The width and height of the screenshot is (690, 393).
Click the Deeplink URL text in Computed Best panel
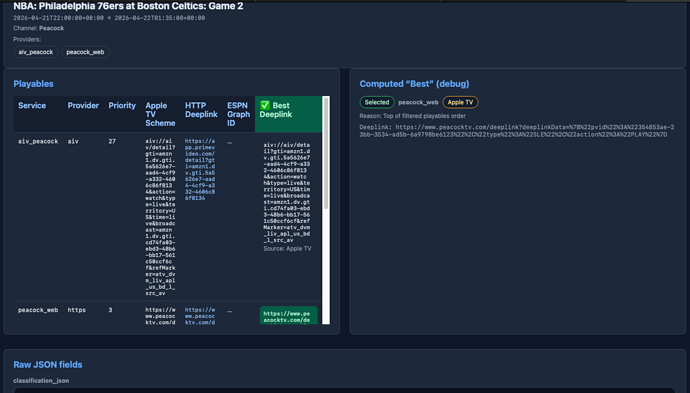[x=517, y=131]
